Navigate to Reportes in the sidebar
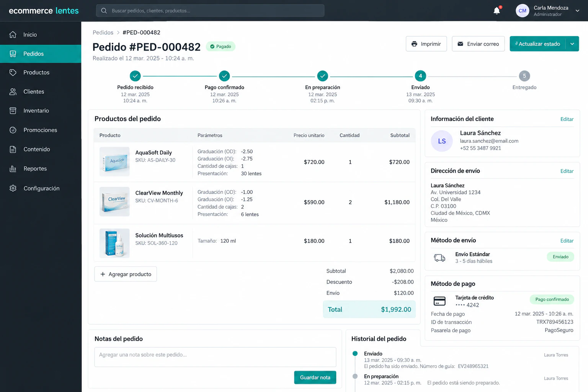The width and height of the screenshot is (588, 392). pos(41,168)
